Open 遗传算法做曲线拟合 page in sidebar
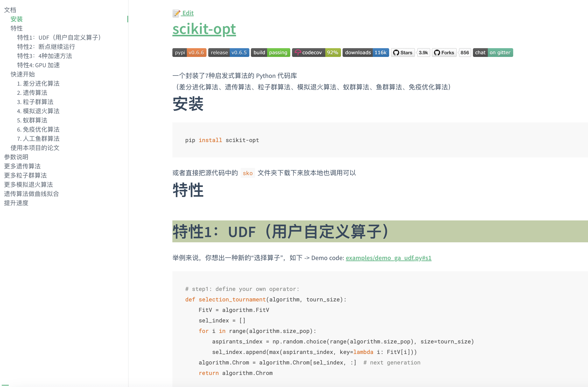The width and height of the screenshot is (588, 387). tap(32, 194)
